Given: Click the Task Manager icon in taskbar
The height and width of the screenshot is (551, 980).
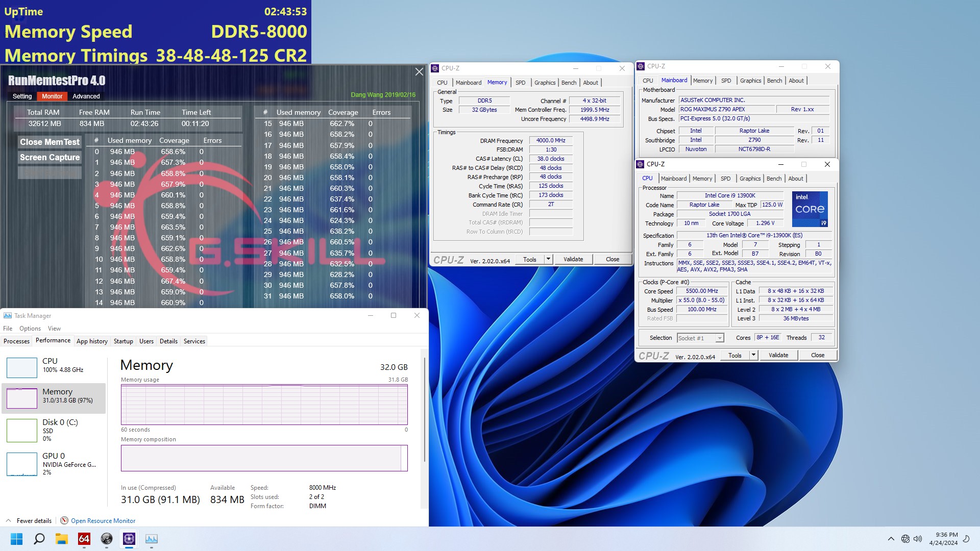Looking at the screenshot, I should [x=152, y=539].
